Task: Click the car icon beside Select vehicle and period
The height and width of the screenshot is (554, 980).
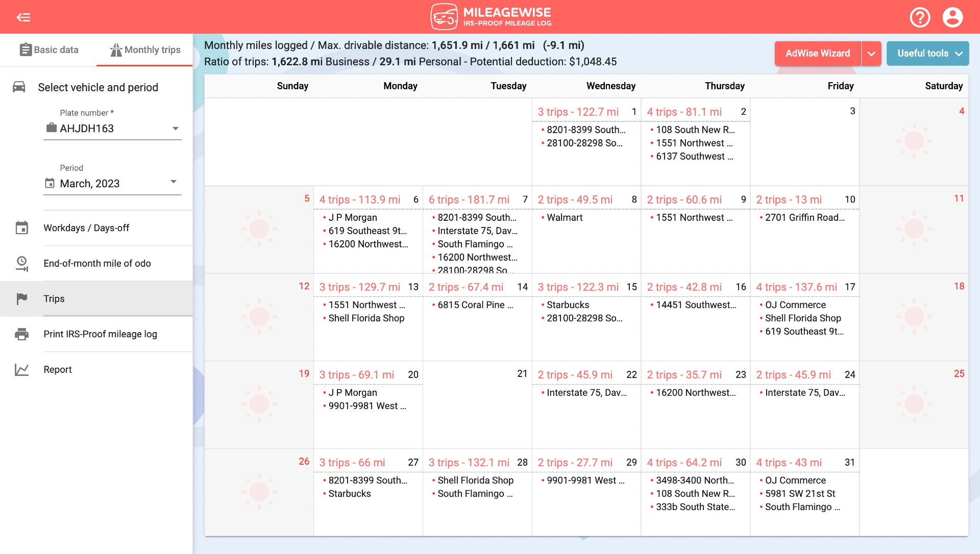Action: click(19, 87)
